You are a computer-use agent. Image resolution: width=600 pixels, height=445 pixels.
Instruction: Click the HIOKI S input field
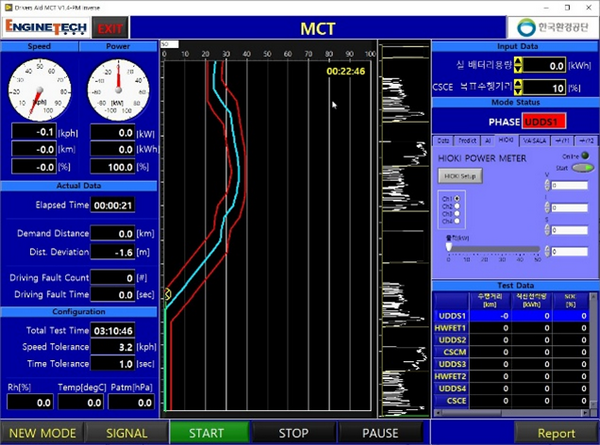point(569,230)
